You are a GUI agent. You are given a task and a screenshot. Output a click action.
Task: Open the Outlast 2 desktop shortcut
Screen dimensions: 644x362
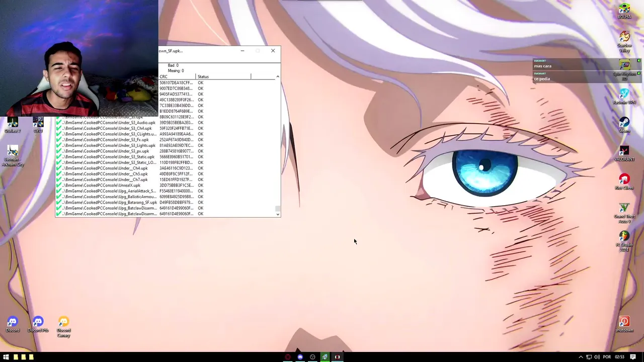tap(13, 125)
